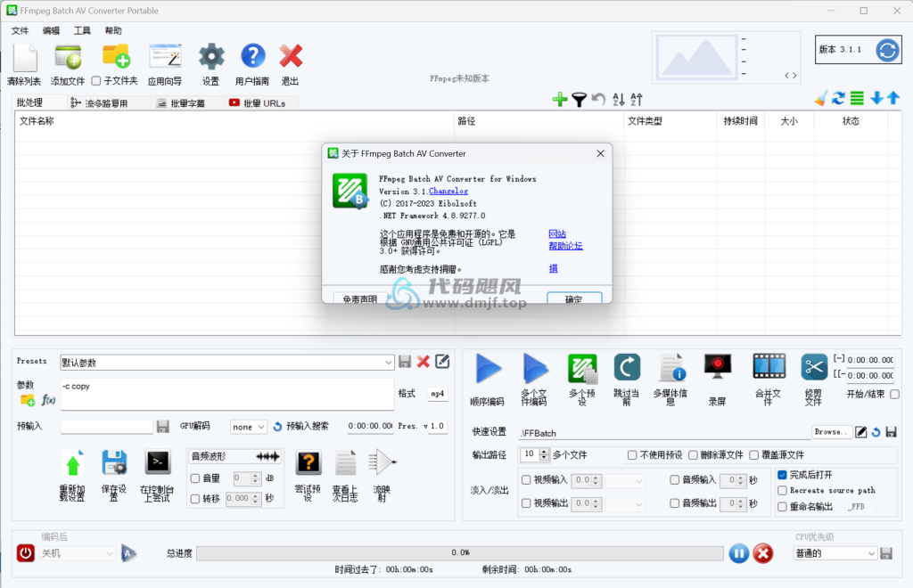The height and width of the screenshot is (588, 913).
Task: Open 设置 settings gear
Action: point(210,57)
